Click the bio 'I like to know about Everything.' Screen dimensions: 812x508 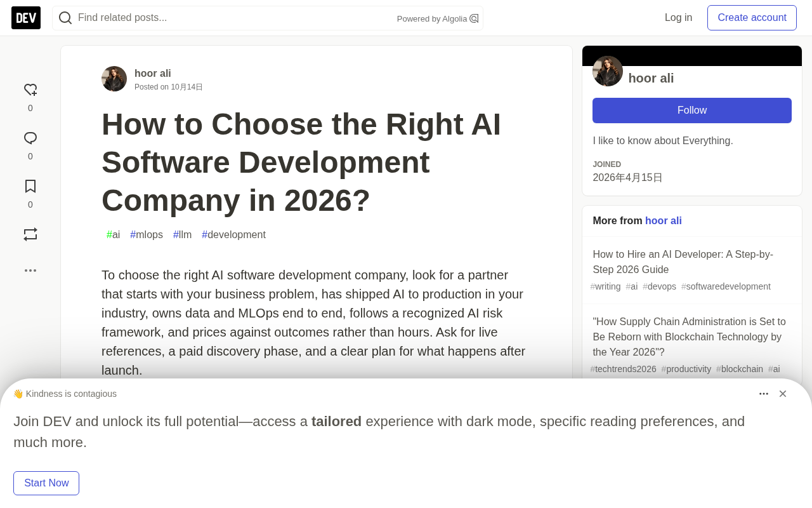663,141
